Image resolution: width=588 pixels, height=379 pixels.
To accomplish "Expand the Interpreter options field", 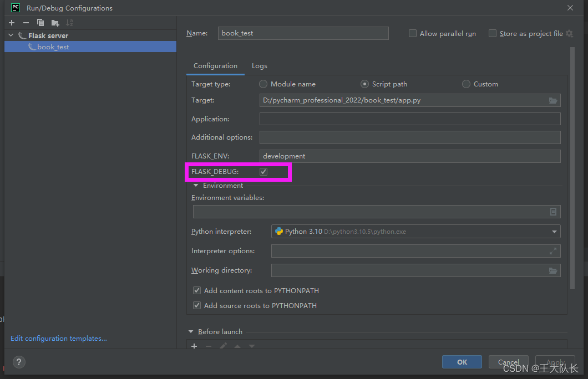I will point(552,251).
